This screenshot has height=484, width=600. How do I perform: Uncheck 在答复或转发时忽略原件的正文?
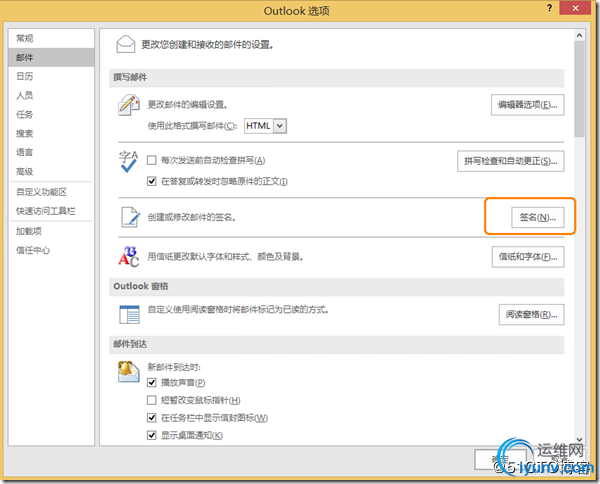pyautogui.click(x=152, y=181)
